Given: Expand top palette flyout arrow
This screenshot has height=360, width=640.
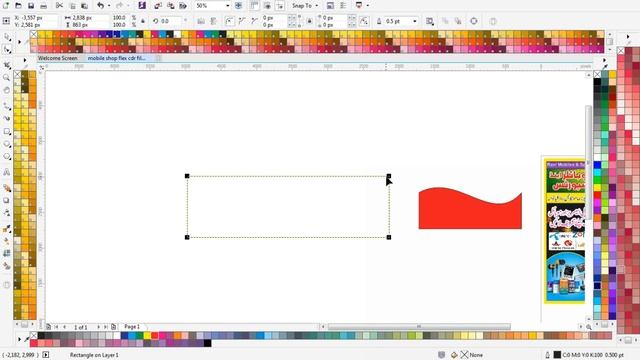Looking at the screenshot, I should click(20, 42).
